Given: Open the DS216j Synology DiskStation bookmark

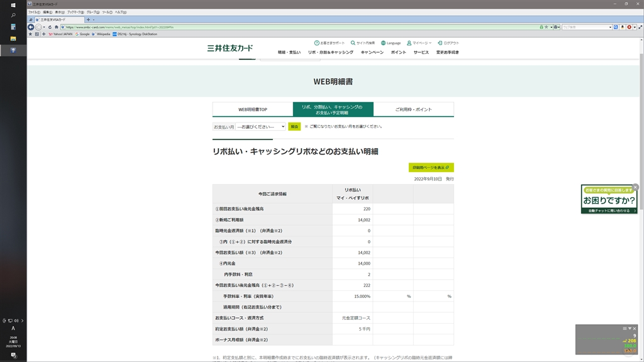Looking at the screenshot, I should click(x=135, y=34).
